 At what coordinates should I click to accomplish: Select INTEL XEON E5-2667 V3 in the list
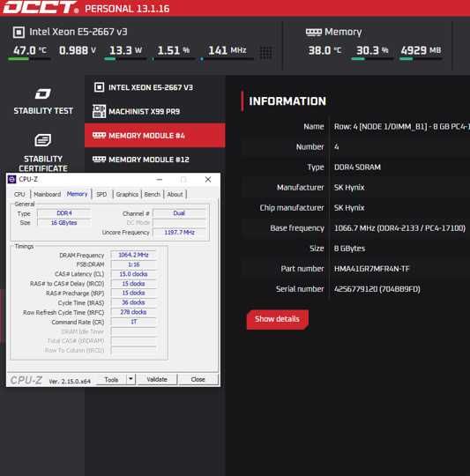[x=155, y=87]
